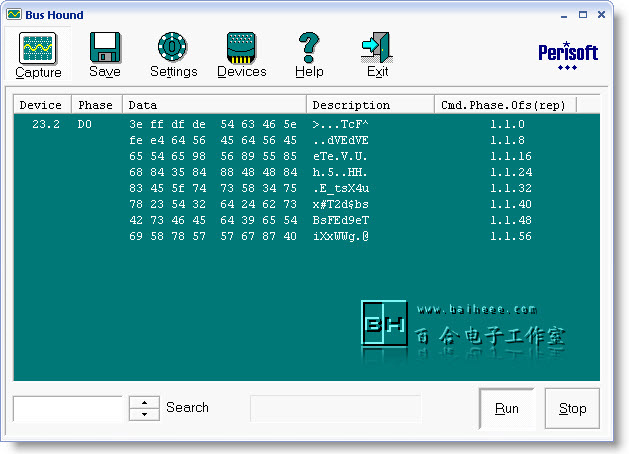Click description text eTe.V.U.
Viewport: 629px width, 454px height.
(x=340, y=156)
